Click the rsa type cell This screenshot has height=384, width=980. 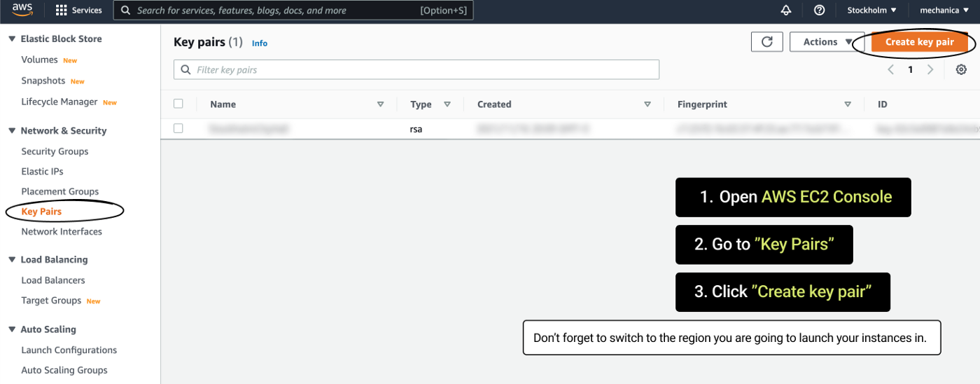pyautogui.click(x=416, y=129)
